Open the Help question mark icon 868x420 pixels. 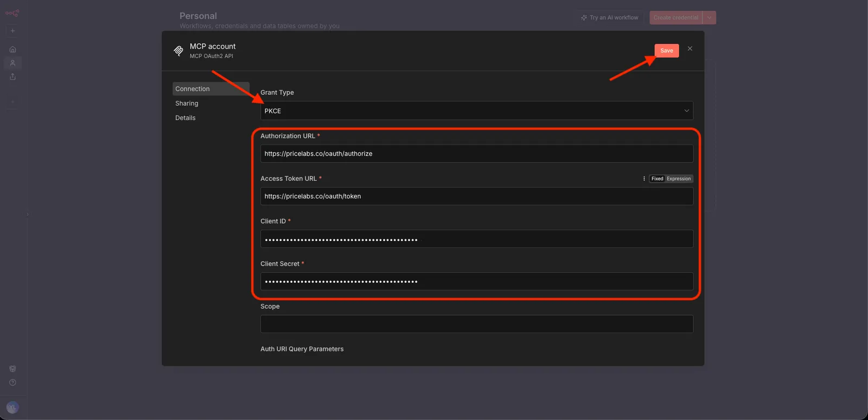(x=12, y=383)
